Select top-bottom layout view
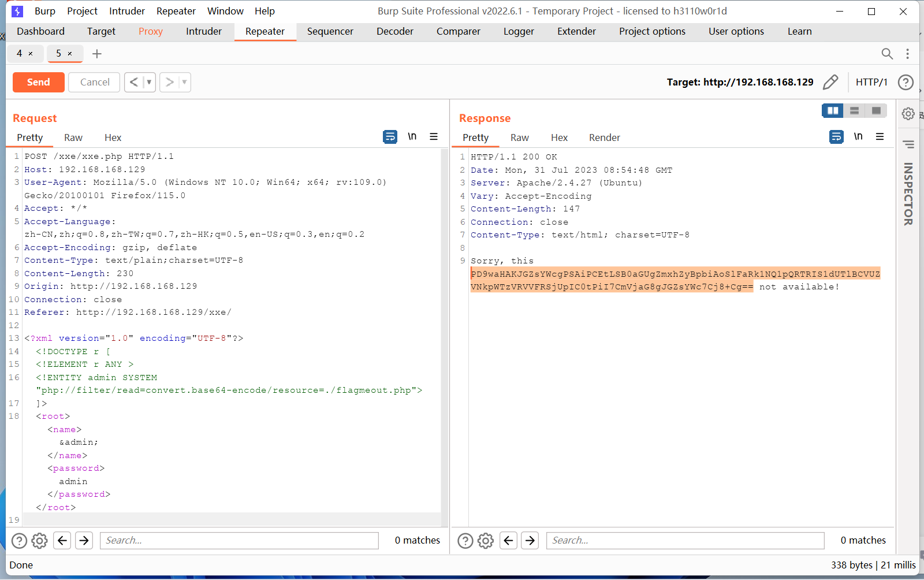 pyautogui.click(x=854, y=110)
